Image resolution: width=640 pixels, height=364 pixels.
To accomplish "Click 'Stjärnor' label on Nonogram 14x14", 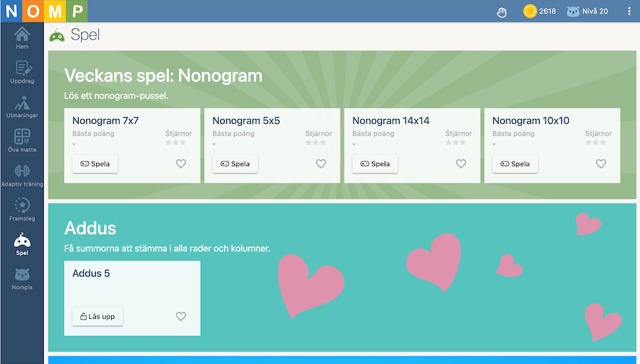I will pyautogui.click(x=458, y=133).
